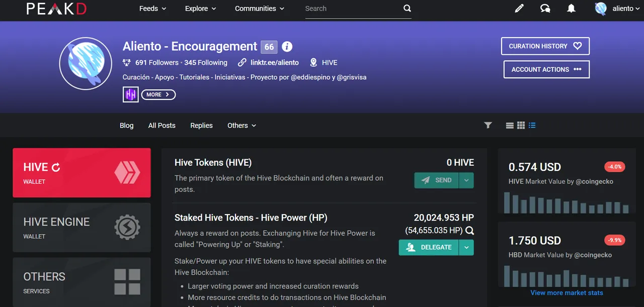Click the Hive Tokens (HIVE) heading
644x307 pixels.
[x=213, y=163]
